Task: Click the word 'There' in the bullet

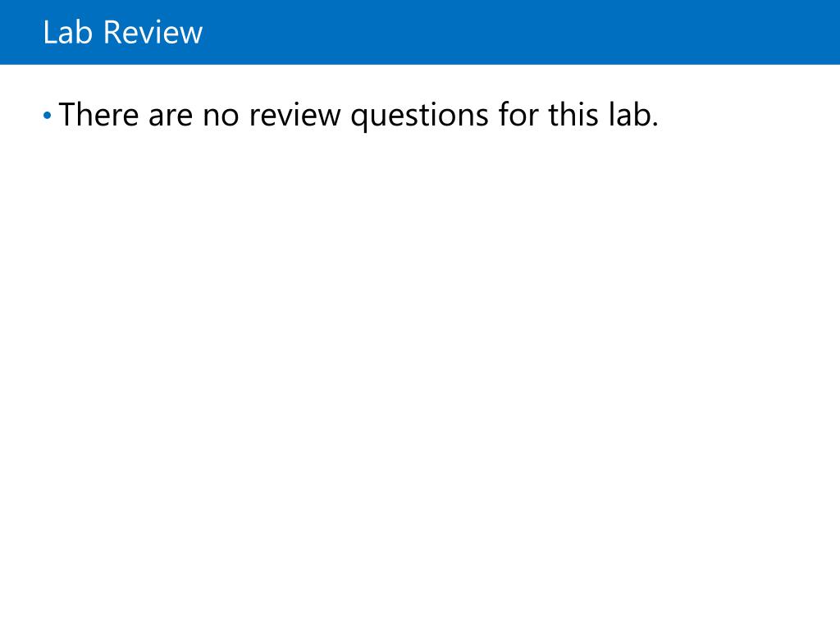Action: (99, 114)
